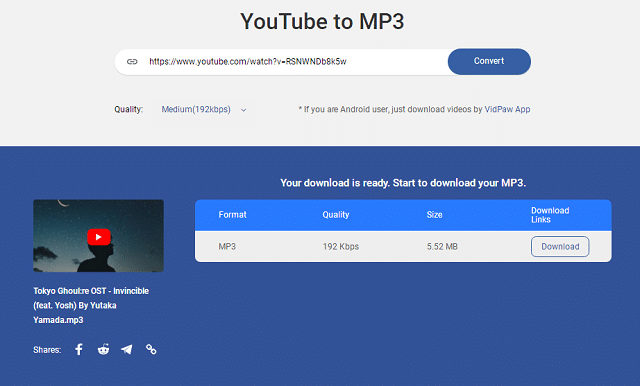The height and width of the screenshot is (386, 640).
Task: Open the VidPaw App link
Action: click(507, 109)
